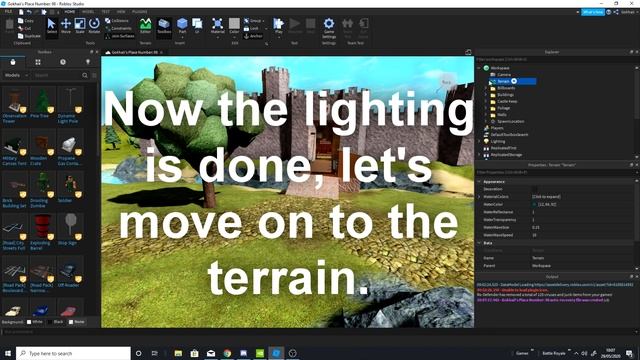
Task: Switch to the VIEW ribbon tab
Action: (x=121, y=12)
